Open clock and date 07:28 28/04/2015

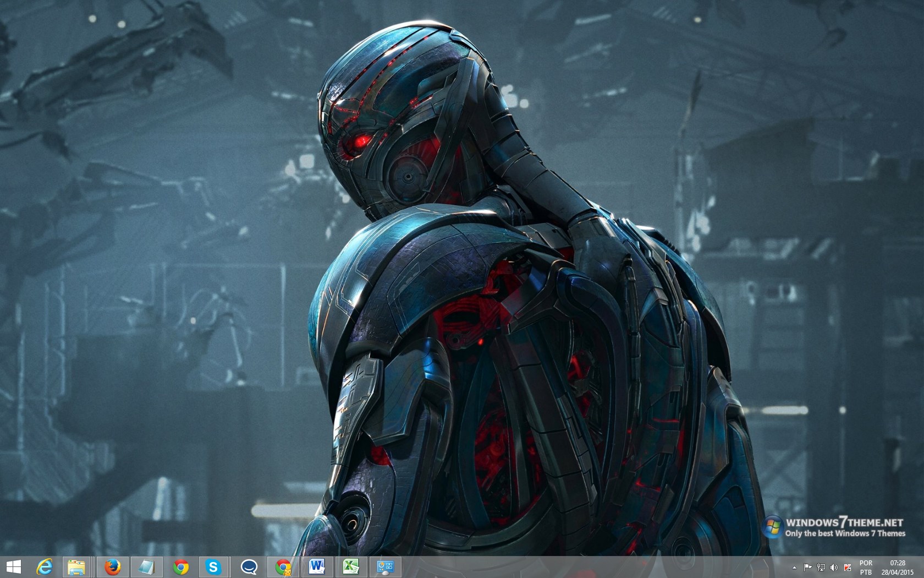[x=898, y=568]
